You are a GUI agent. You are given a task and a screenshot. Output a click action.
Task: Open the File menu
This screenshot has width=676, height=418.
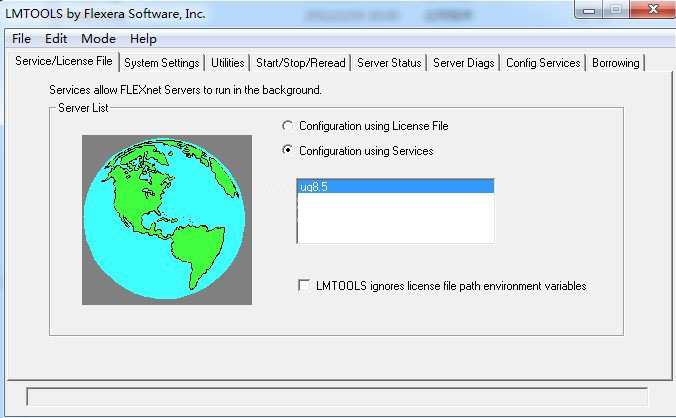pyautogui.click(x=21, y=39)
